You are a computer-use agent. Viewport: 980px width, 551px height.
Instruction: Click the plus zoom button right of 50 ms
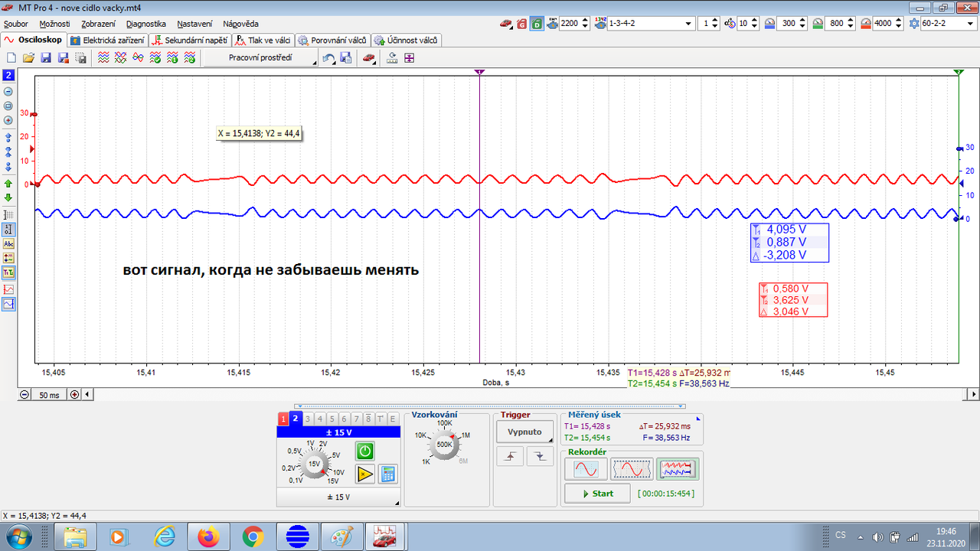click(74, 395)
